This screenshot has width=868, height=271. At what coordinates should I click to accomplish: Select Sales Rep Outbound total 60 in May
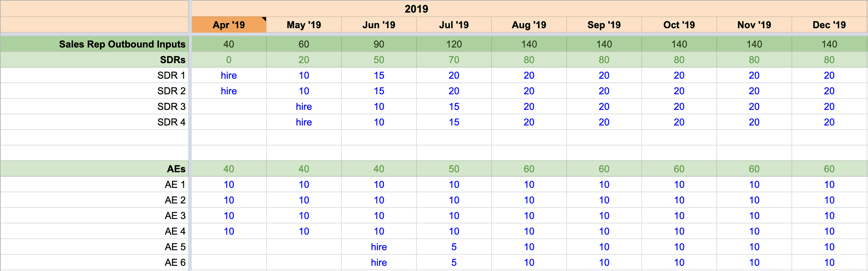tap(304, 44)
